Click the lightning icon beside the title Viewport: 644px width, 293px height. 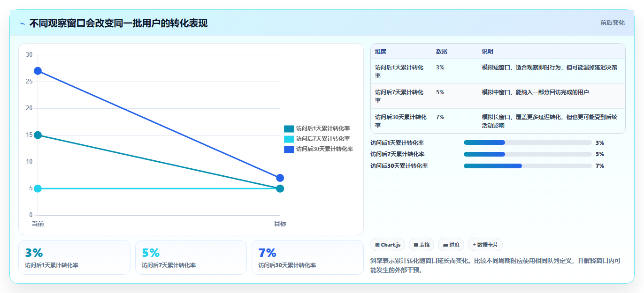[23, 23]
